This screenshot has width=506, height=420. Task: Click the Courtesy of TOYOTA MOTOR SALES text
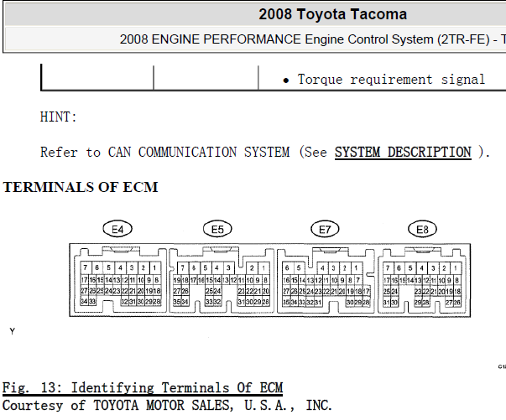click(167, 405)
